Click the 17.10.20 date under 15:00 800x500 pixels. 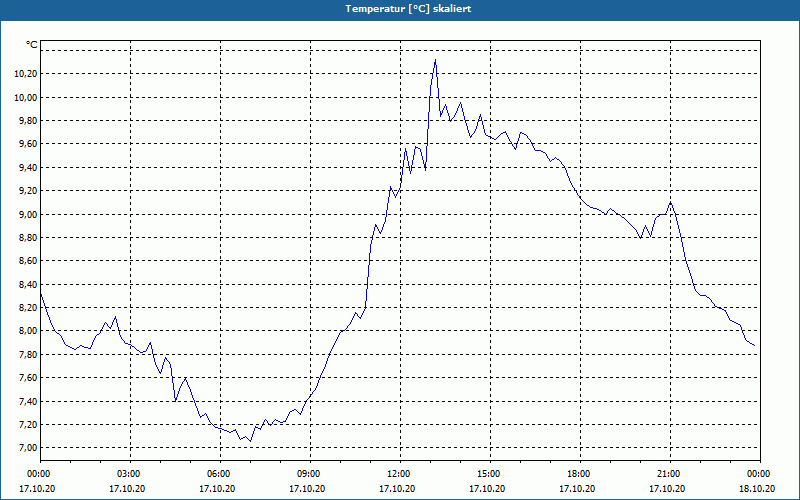487,488
